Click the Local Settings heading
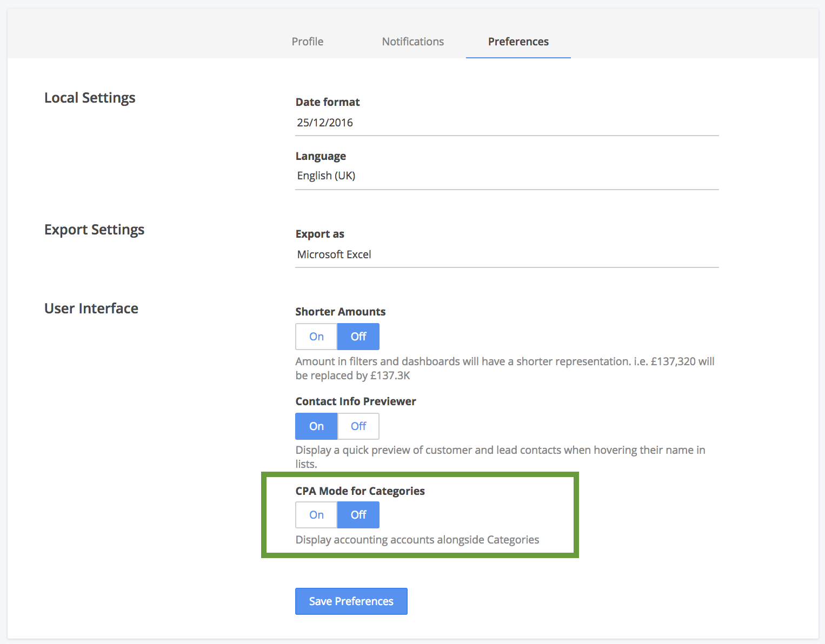Screen dimensions: 825x644 [90, 98]
